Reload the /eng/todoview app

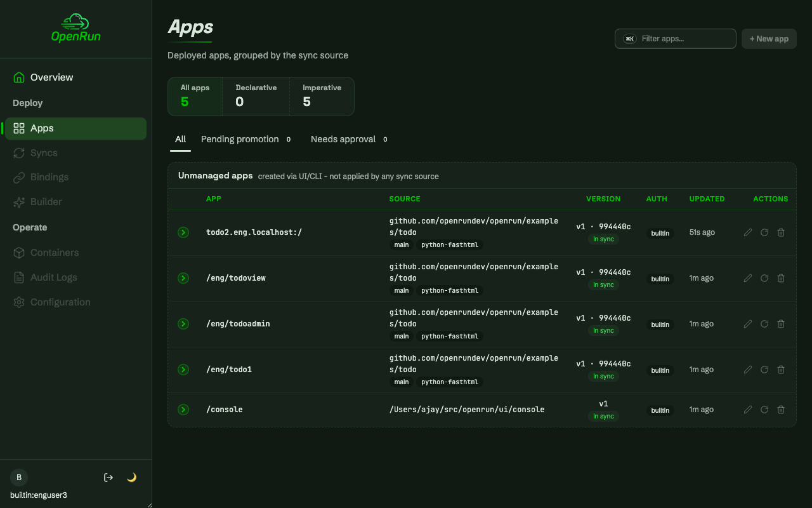[764, 278]
